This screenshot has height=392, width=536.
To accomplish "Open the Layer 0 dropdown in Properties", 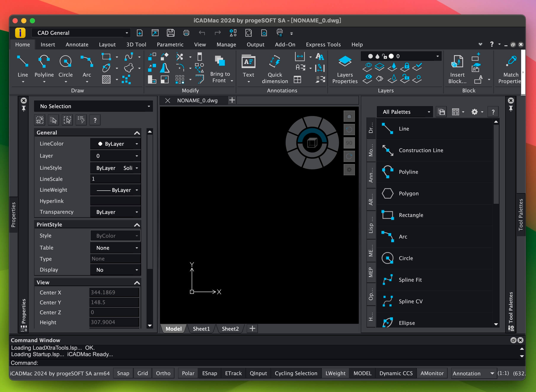I will [115, 156].
